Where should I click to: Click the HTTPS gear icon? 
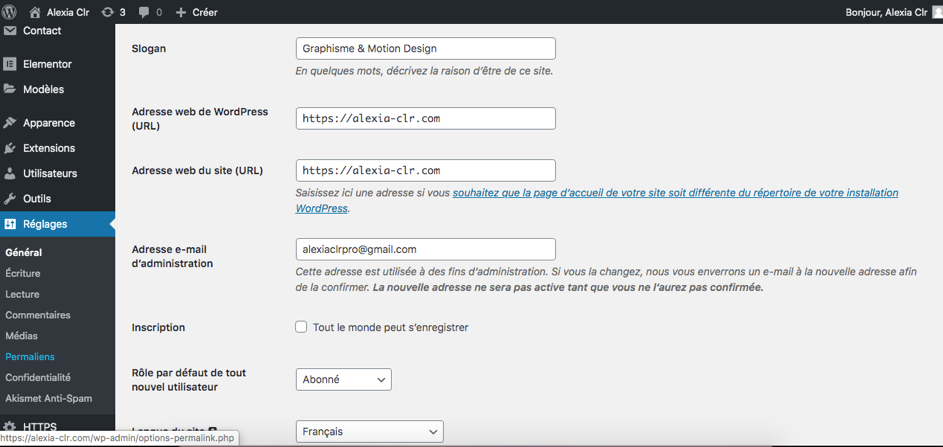[x=10, y=427]
